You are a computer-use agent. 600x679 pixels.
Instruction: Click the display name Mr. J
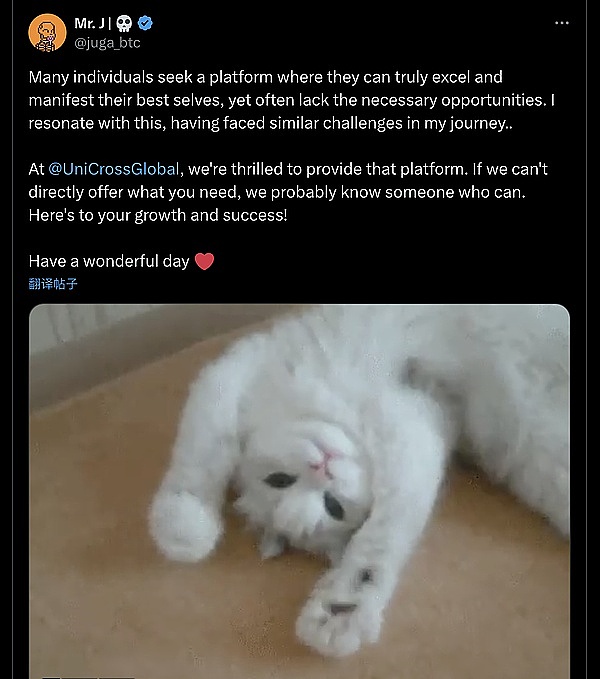coord(93,23)
